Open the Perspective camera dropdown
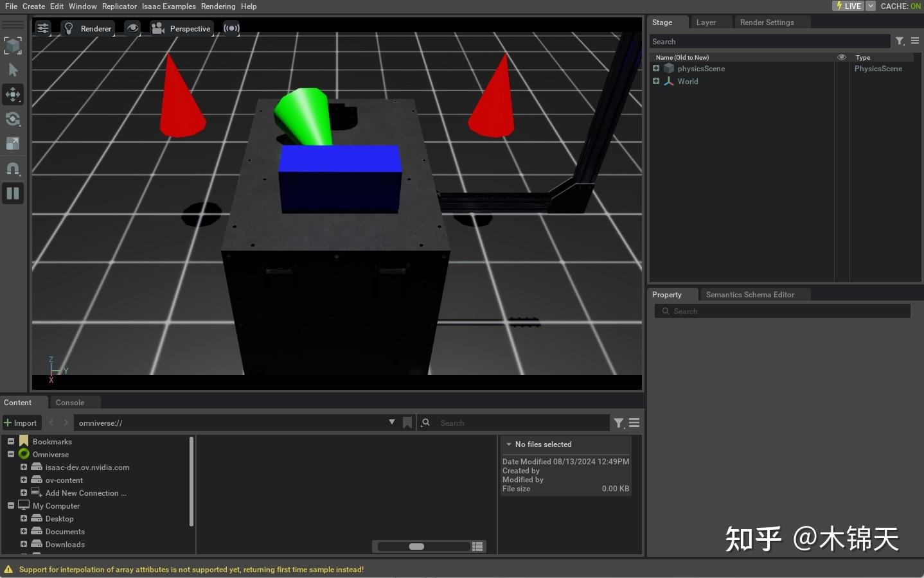Image resolution: width=924 pixels, height=578 pixels. click(x=182, y=28)
